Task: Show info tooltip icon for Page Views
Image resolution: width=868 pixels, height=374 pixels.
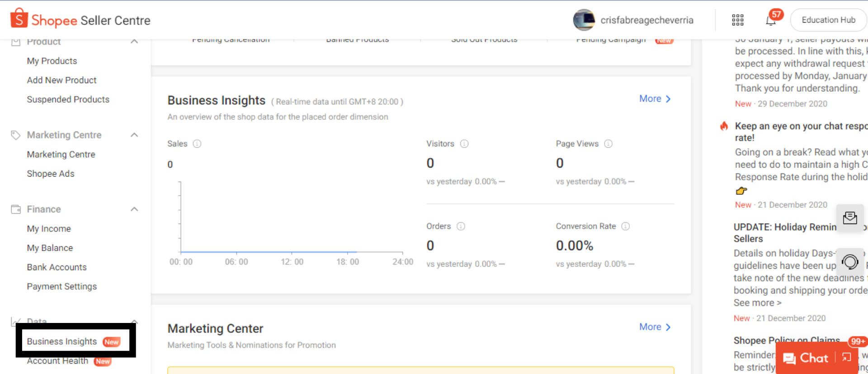Action: 609,144
